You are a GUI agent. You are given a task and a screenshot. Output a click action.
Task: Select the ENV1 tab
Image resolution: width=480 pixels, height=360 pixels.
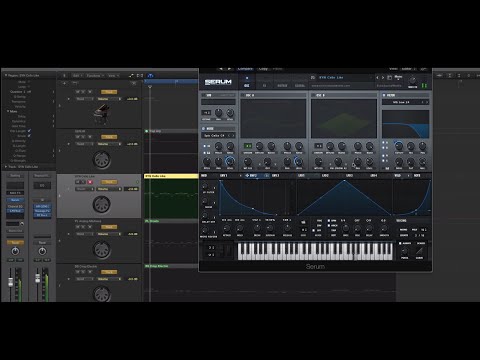click(223, 175)
